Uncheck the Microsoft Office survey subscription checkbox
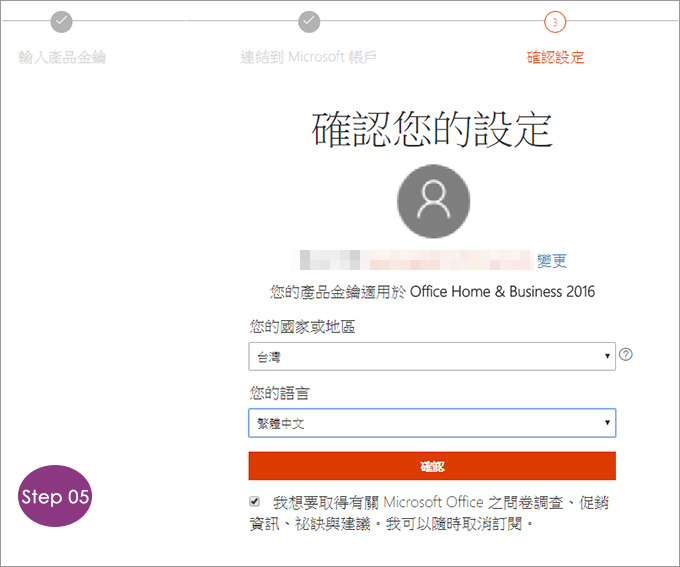Image resolution: width=680 pixels, height=567 pixels. tap(255, 502)
